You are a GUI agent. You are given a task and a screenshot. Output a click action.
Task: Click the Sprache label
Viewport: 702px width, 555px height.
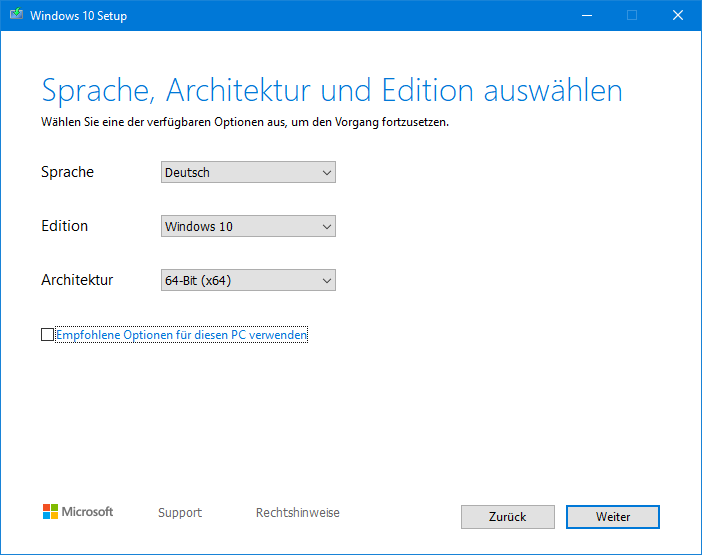click(68, 172)
